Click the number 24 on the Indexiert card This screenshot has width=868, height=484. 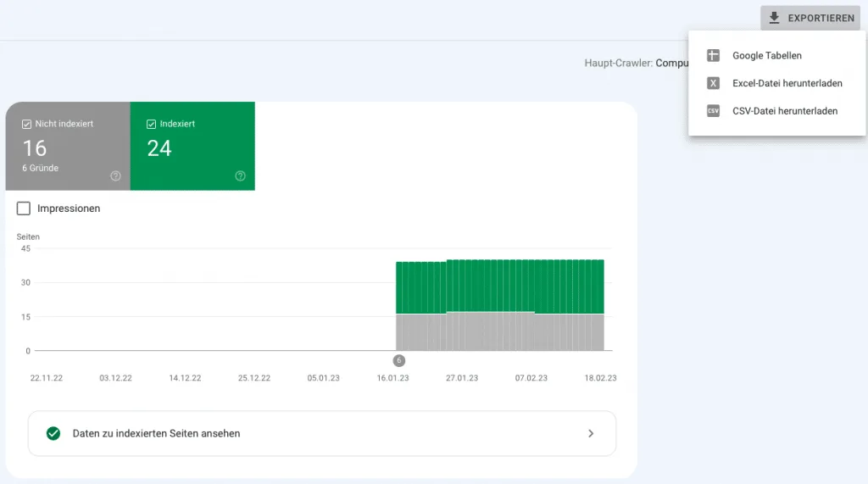[x=159, y=148]
